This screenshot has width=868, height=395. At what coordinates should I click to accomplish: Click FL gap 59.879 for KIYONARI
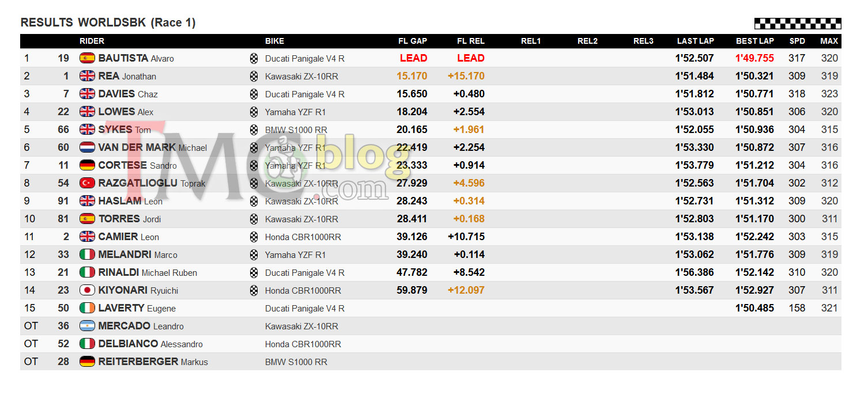click(x=412, y=290)
